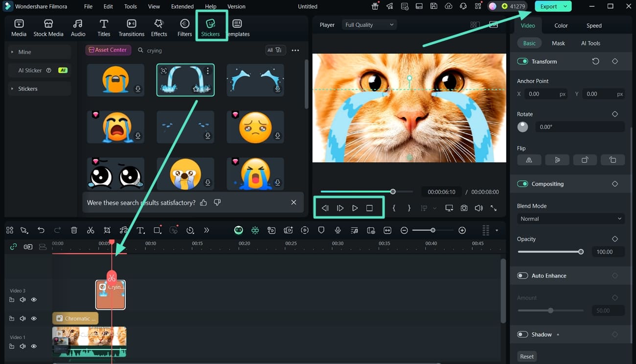Stop playback with the square button
The height and width of the screenshot is (364, 636).
coord(369,208)
